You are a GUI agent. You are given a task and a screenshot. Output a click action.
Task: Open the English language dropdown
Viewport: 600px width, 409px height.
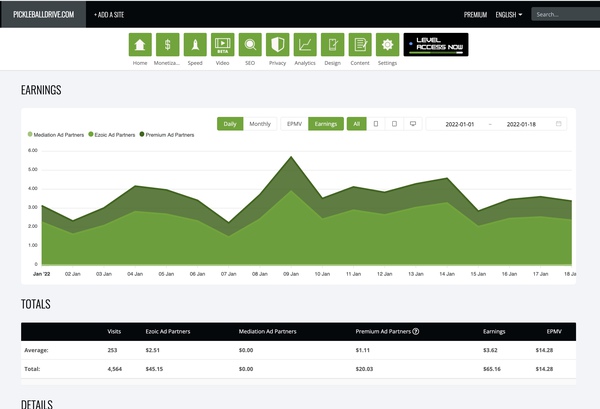[x=509, y=15]
